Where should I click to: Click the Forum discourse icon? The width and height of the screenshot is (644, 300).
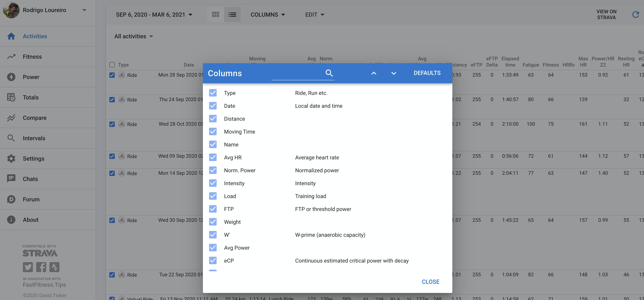coord(11,200)
